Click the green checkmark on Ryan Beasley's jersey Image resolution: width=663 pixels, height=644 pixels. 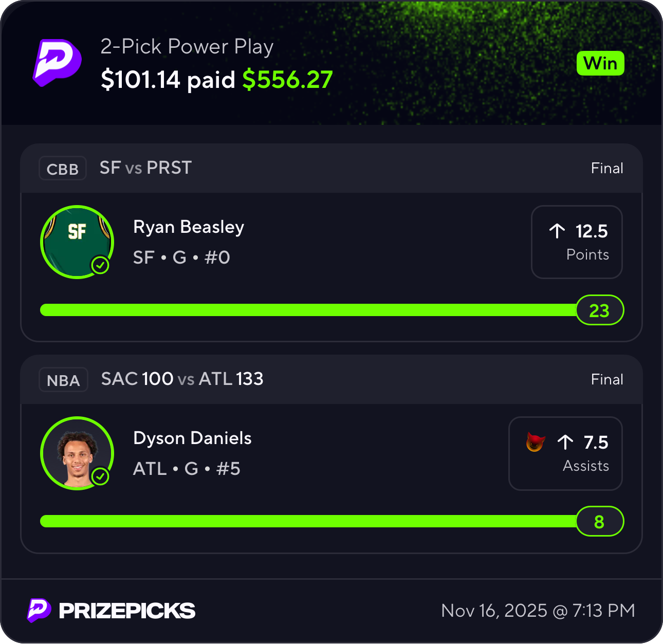click(x=100, y=265)
